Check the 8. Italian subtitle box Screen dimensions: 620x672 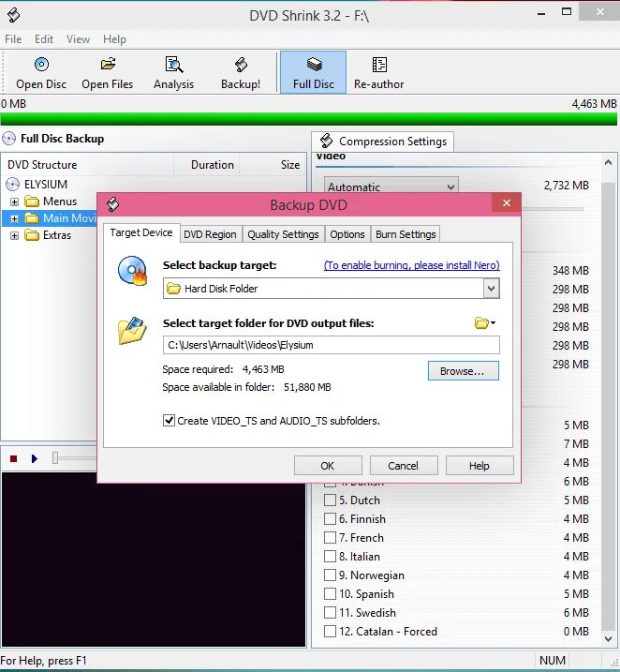pos(330,557)
